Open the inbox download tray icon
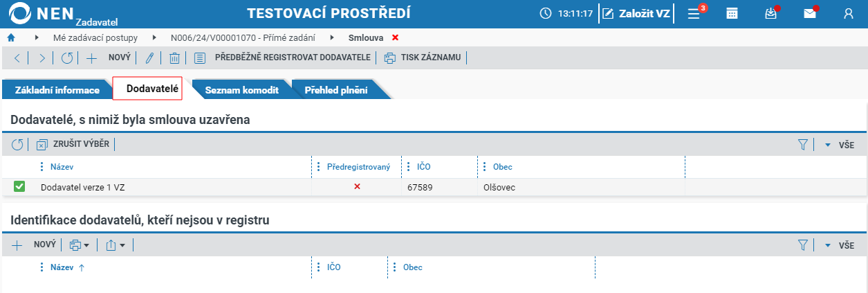This screenshot has width=868, height=293. [x=771, y=13]
